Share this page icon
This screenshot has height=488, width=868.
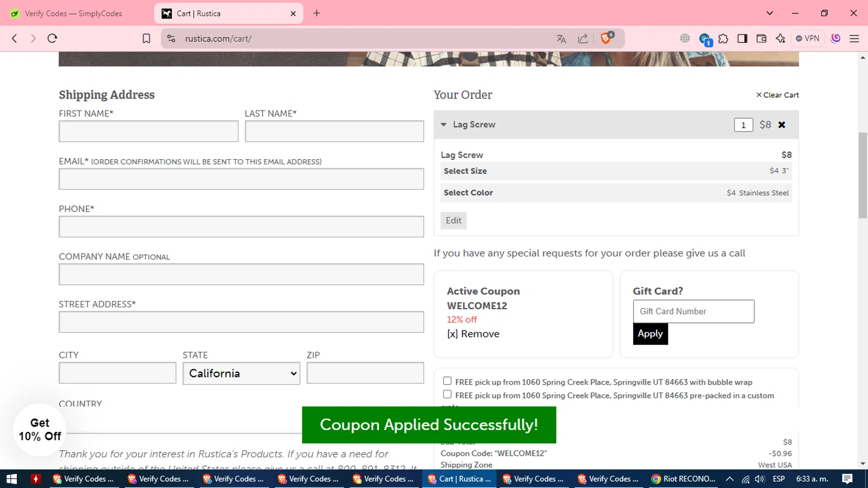click(x=583, y=39)
